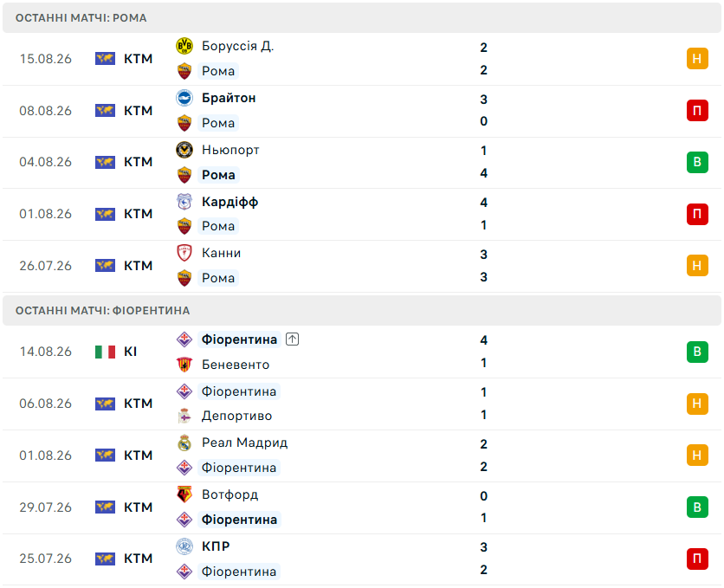Click the Newport club badge
The height and width of the screenshot is (588, 724).
coord(184,150)
